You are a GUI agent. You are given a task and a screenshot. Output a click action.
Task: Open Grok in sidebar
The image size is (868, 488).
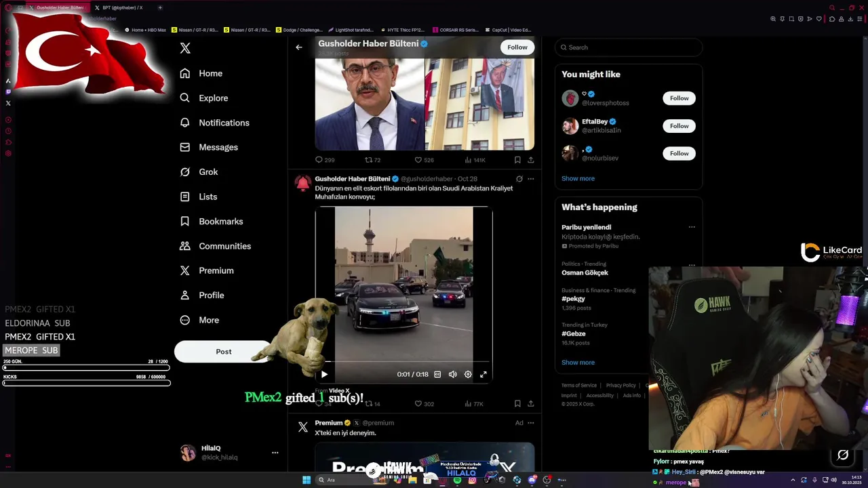click(199, 172)
